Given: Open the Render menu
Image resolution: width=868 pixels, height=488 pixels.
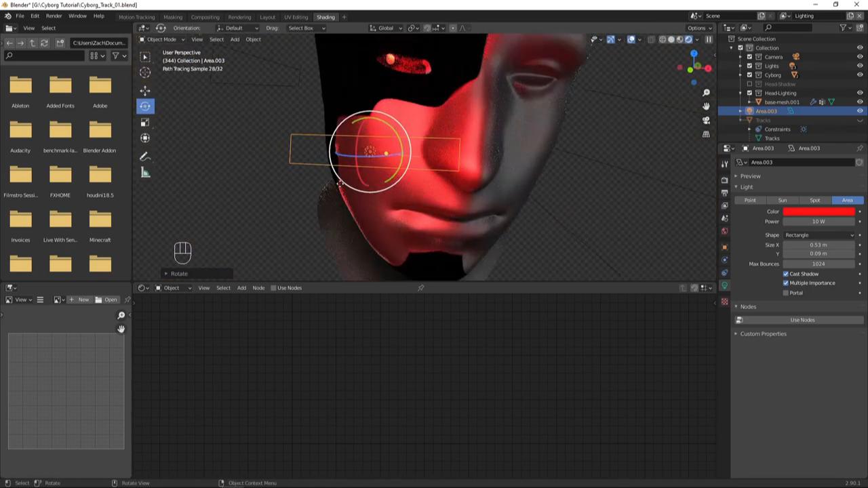Looking at the screenshot, I should [x=54, y=16].
